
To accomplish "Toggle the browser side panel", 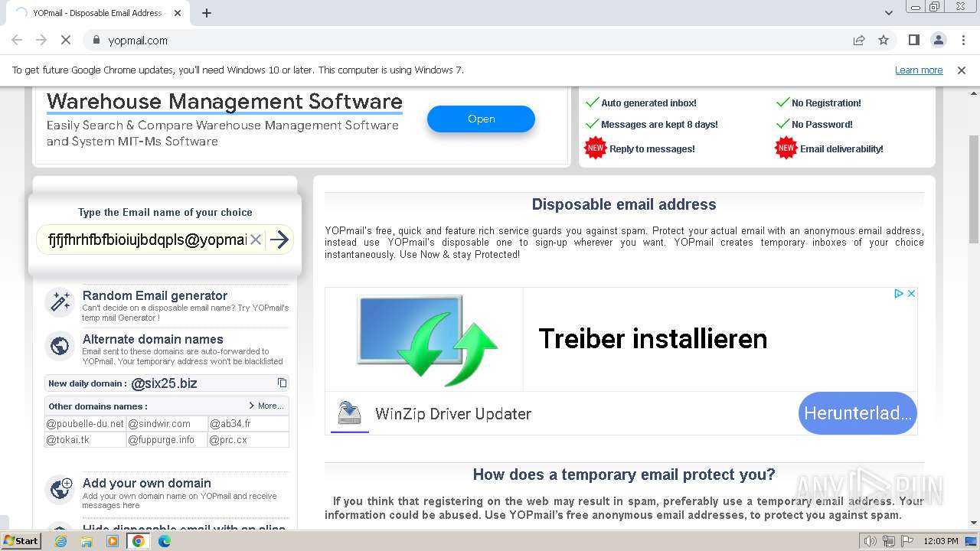I will pyautogui.click(x=913, y=40).
